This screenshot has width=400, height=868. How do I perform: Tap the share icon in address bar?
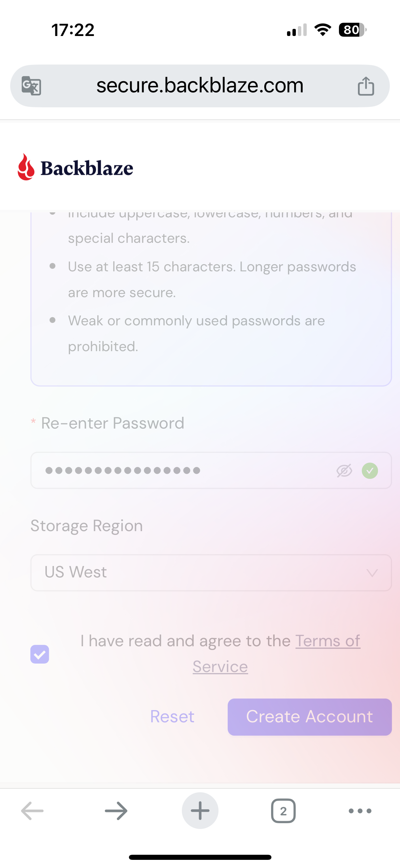(366, 86)
